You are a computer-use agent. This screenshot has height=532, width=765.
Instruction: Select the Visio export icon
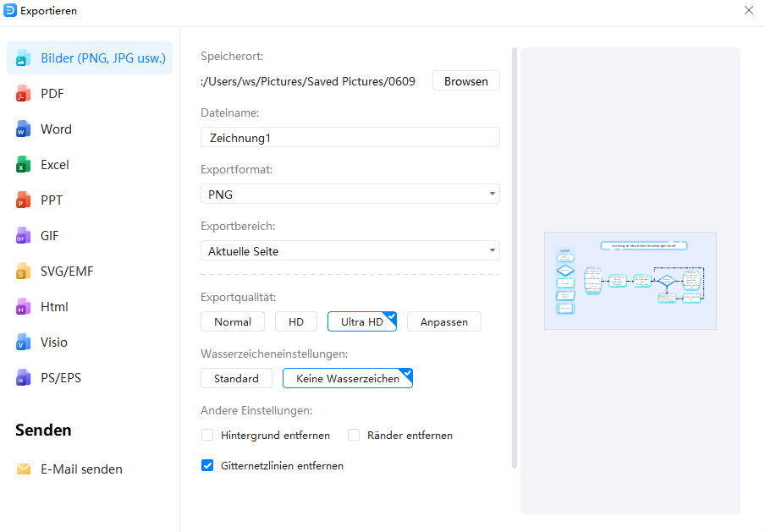click(23, 343)
